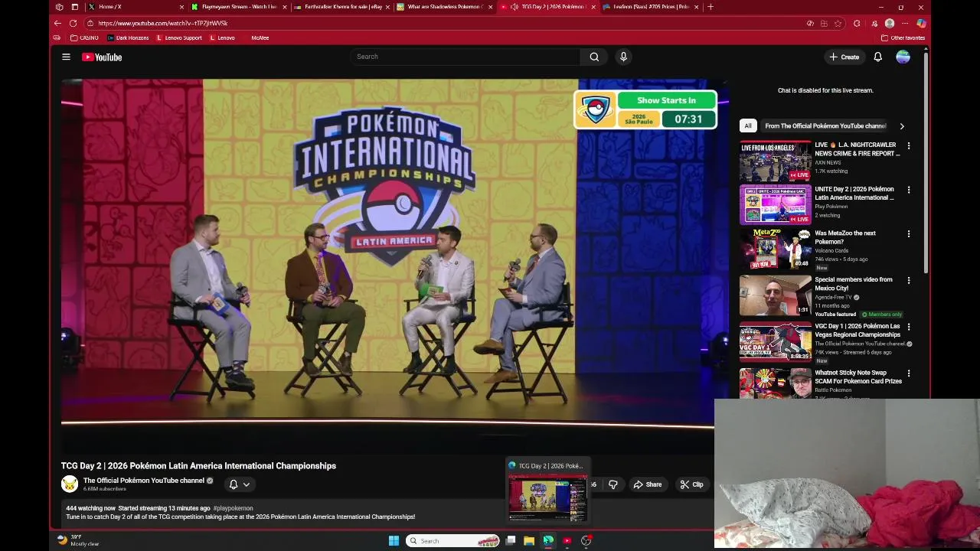Viewport: 980px width, 551px height.
Task: Create a Clip of the stream
Action: (x=692, y=484)
